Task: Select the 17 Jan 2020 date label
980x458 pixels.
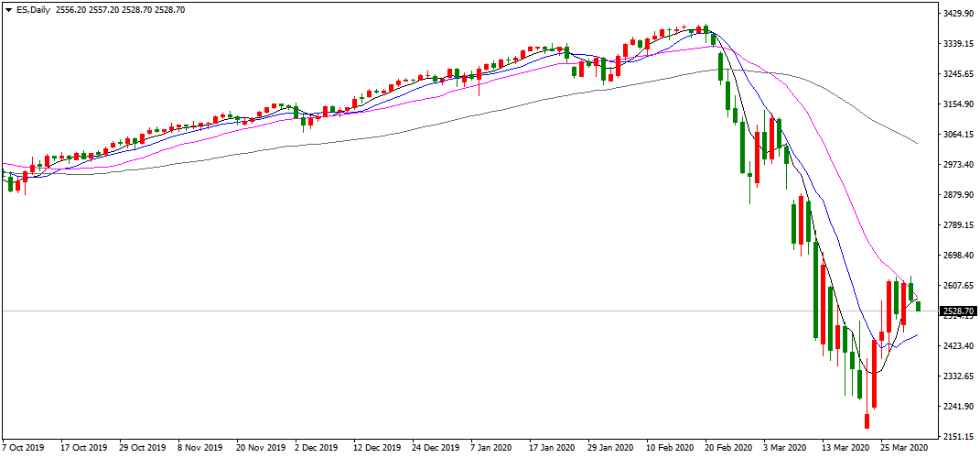Action: click(553, 449)
